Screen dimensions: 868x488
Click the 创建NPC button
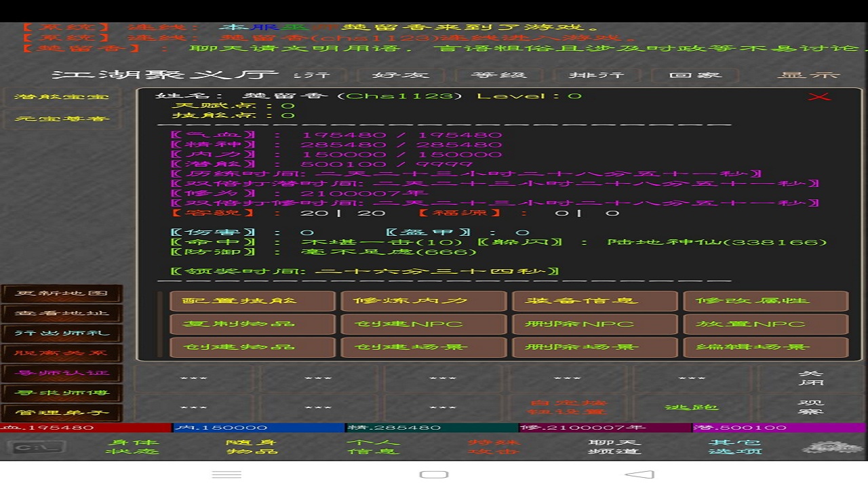(x=424, y=324)
